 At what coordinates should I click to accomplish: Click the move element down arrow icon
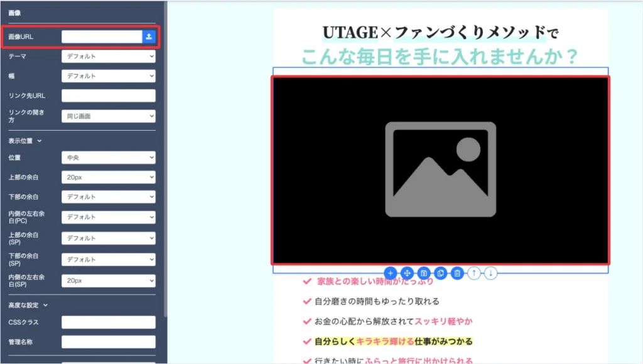point(490,273)
